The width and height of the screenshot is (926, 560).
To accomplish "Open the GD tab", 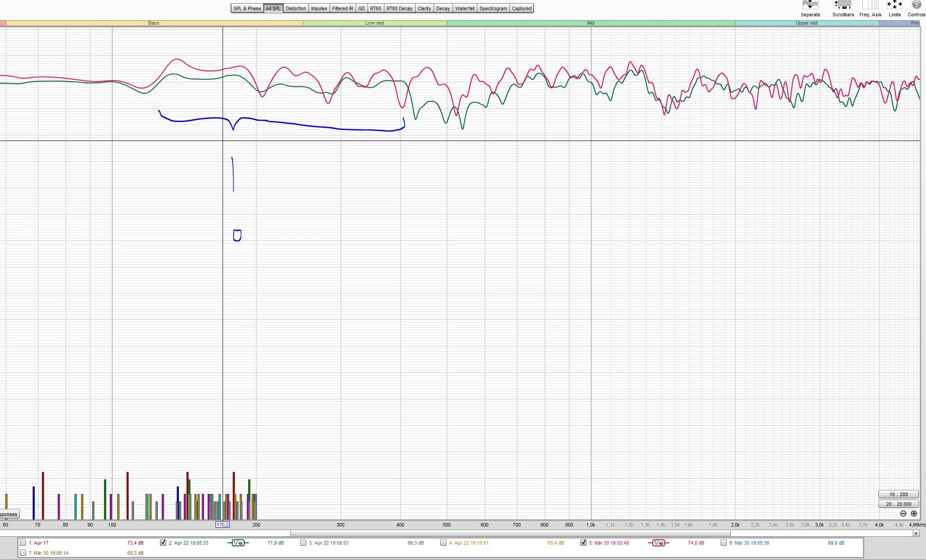I will [x=361, y=8].
